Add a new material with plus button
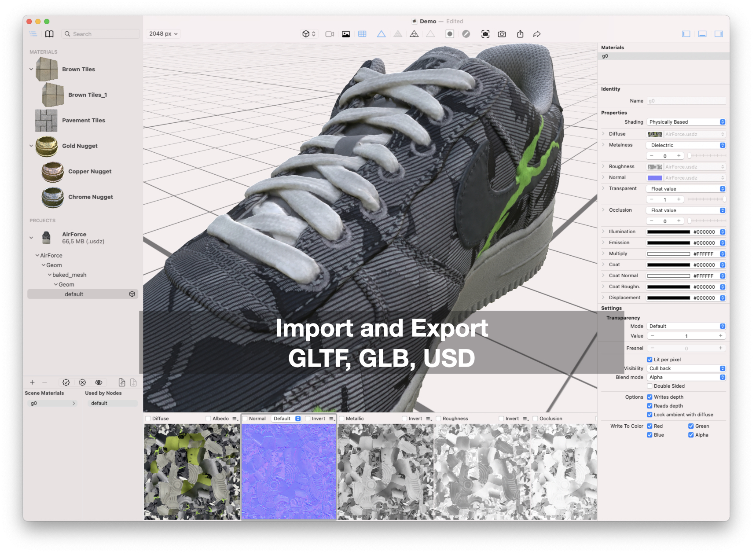Image resolution: width=756 pixels, height=555 pixels. [32, 382]
